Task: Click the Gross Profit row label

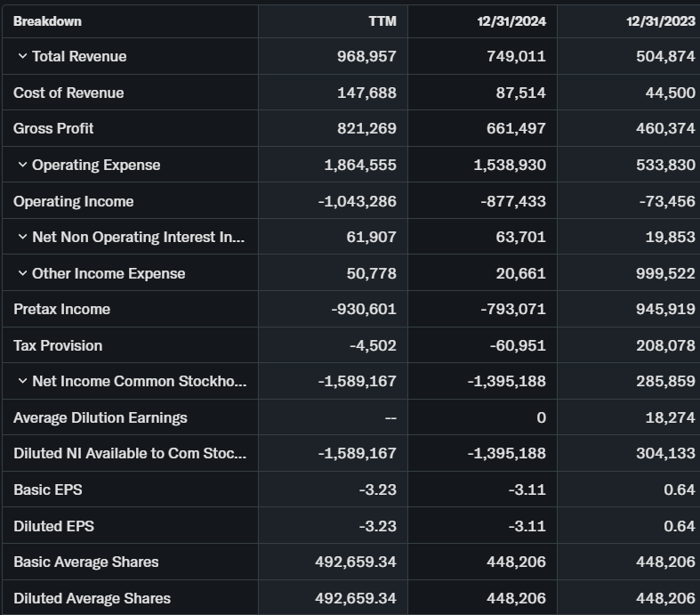Action: (53, 128)
